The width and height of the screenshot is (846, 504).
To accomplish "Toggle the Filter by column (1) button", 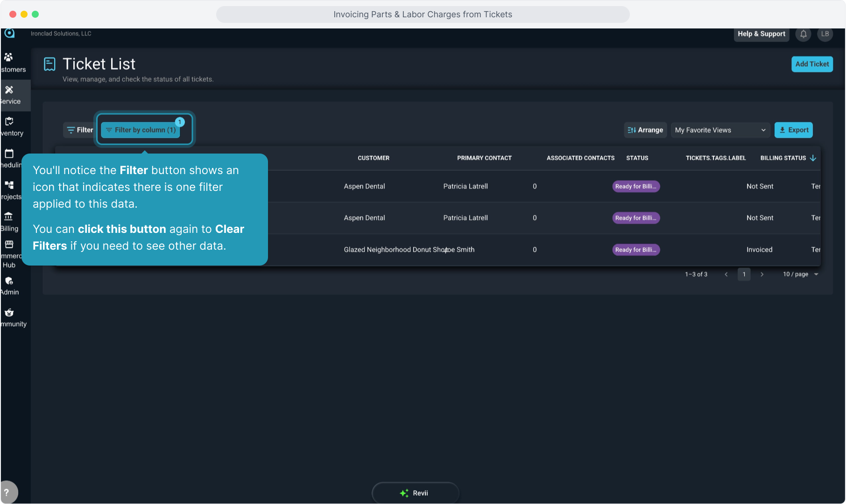I will tap(141, 130).
